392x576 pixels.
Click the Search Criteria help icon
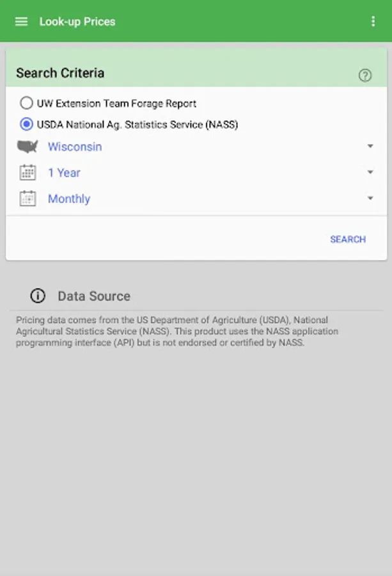pos(365,76)
